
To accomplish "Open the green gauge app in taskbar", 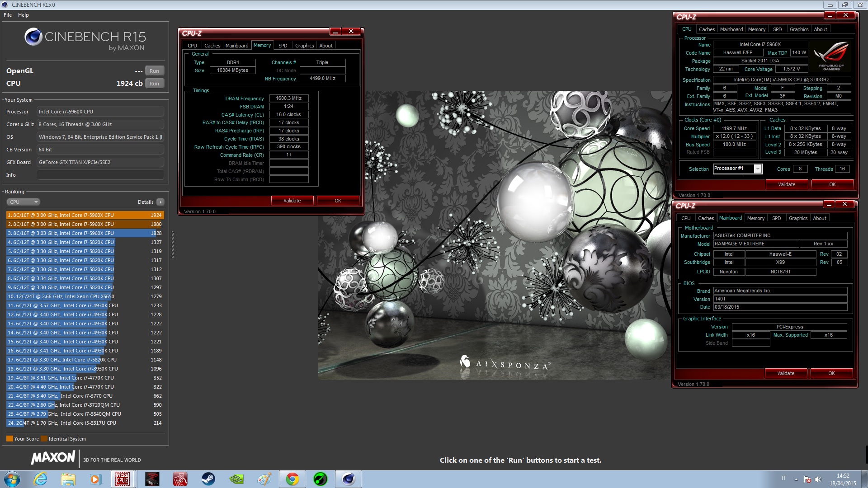I will pyautogui.click(x=320, y=479).
